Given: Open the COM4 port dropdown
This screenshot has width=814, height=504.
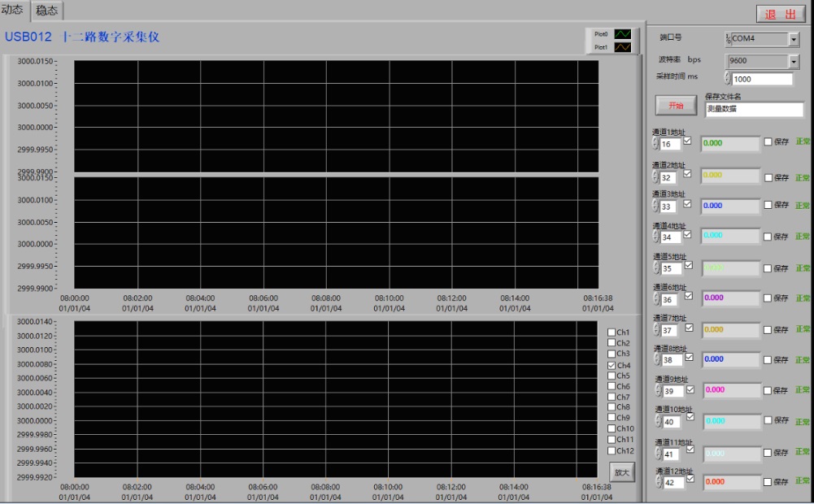Looking at the screenshot, I should tap(794, 39).
